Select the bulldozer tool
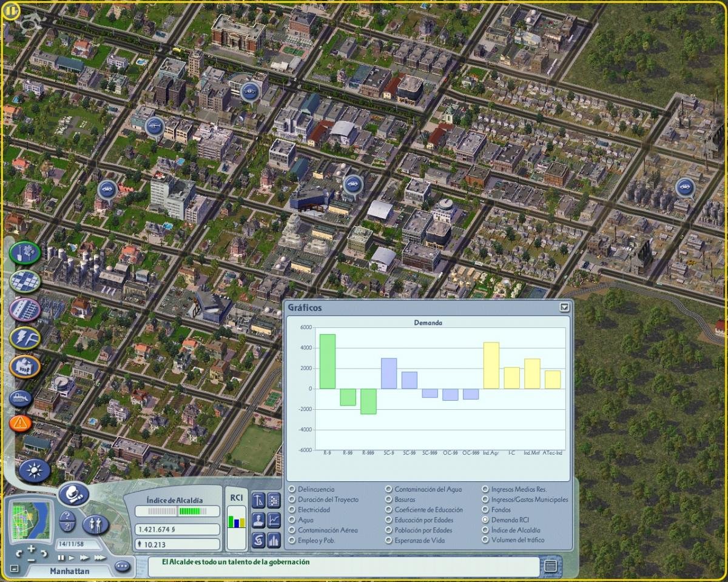Viewport: 728px width, 582px height. 21,398
